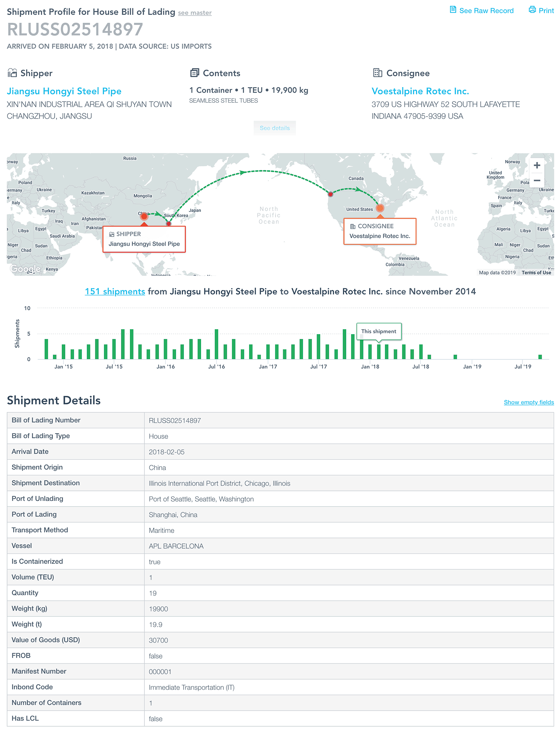Click the This shipment tooltip on chart
Image resolution: width=560 pixels, height=733 pixels.
coord(379,331)
